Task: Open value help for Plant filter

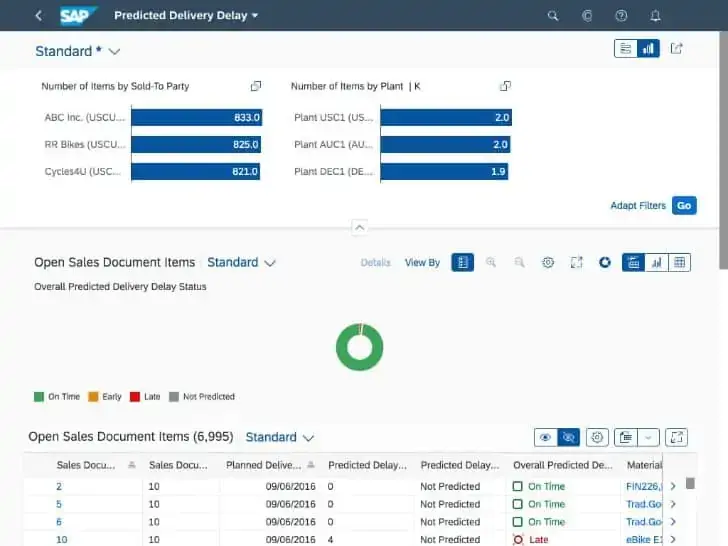Action: [x=505, y=86]
